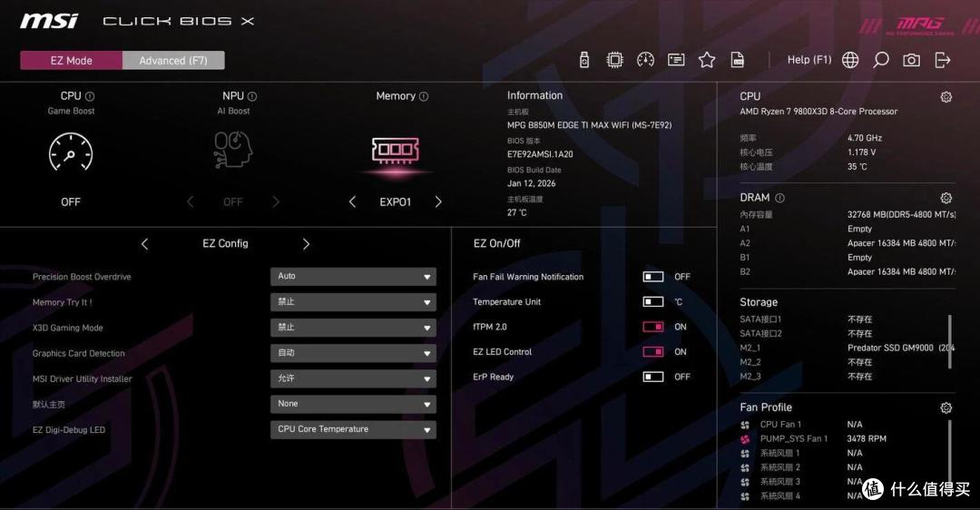Take screenshot with camera icon
The height and width of the screenshot is (510, 980).
click(x=911, y=60)
